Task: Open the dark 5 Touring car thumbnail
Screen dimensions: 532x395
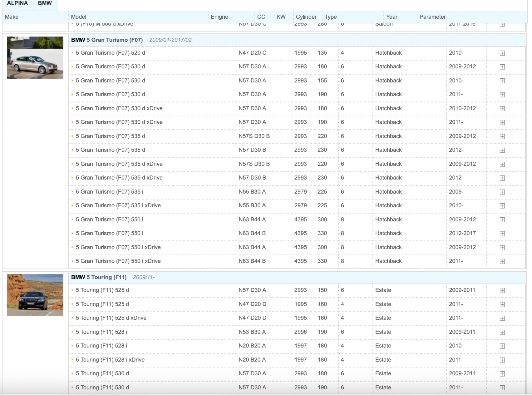Action: coord(35,295)
